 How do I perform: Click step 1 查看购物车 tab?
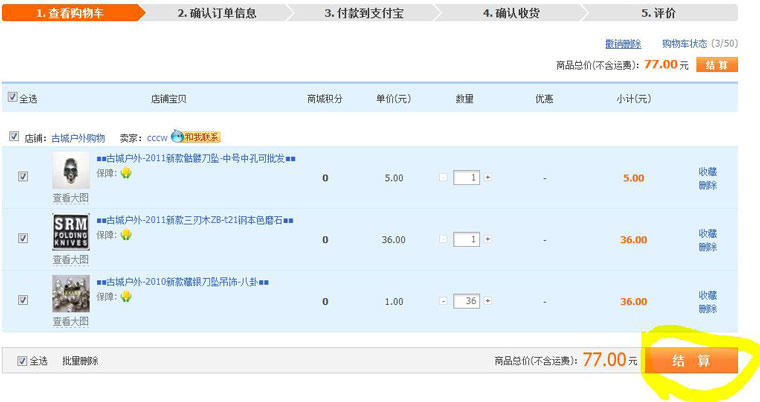(70, 13)
